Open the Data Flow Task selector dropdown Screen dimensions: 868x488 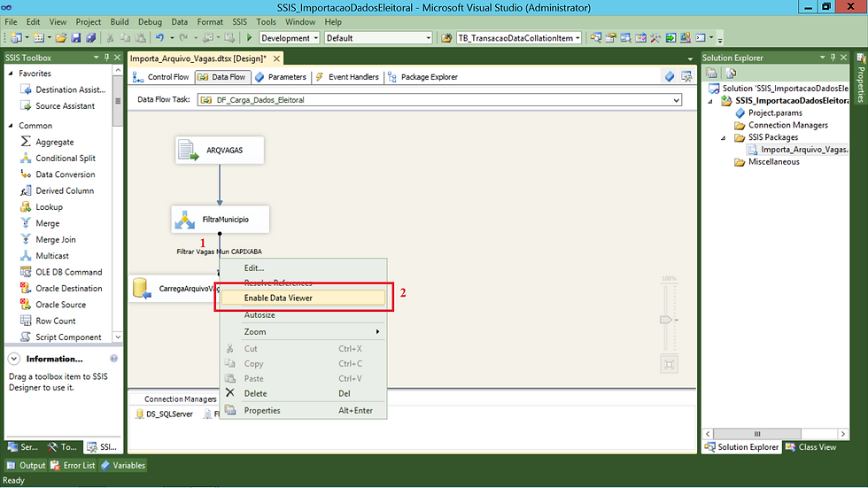click(x=676, y=100)
